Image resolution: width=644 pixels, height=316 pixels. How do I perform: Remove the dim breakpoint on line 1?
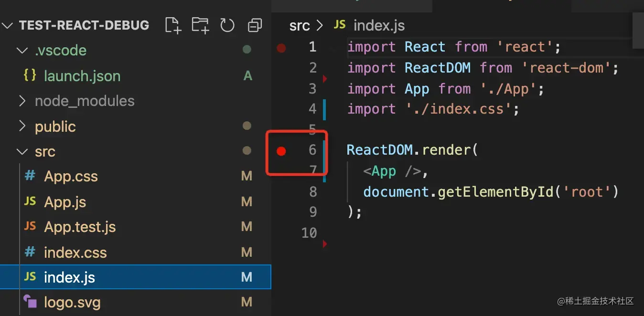pyautogui.click(x=281, y=48)
